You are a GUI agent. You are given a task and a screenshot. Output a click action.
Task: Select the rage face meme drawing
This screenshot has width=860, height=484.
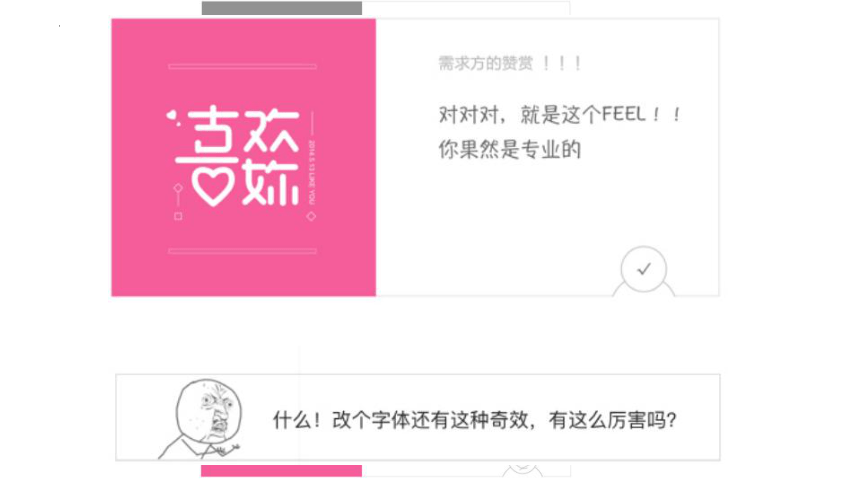tap(201, 419)
